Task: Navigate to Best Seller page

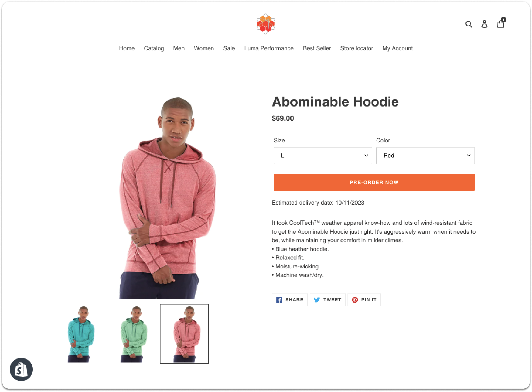Action: pyautogui.click(x=317, y=48)
